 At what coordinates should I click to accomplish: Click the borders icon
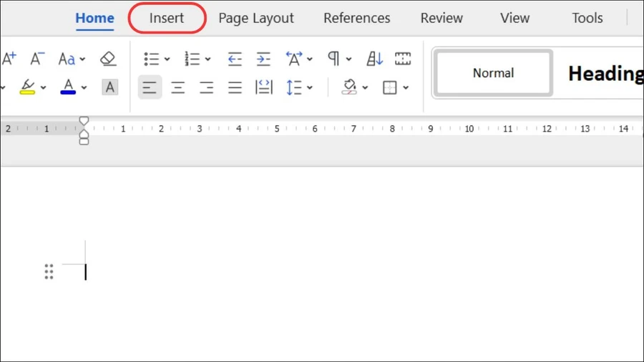[389, 87]
